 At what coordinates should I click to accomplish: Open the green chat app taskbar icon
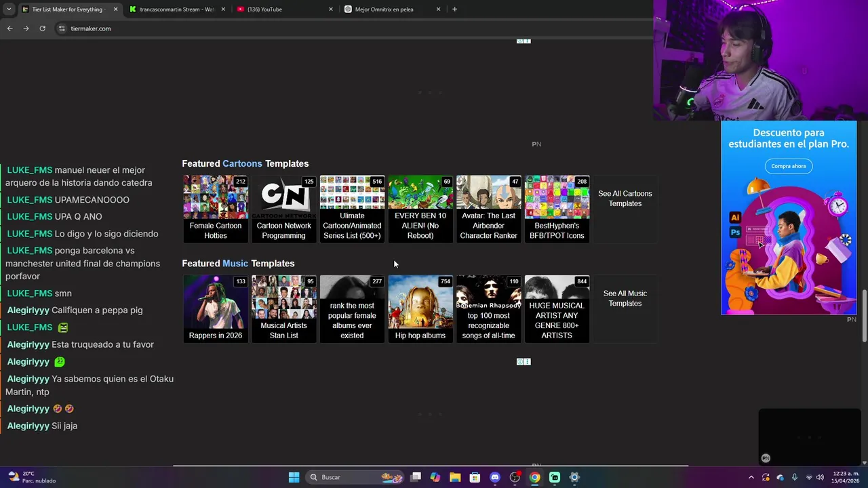point(554,477)
